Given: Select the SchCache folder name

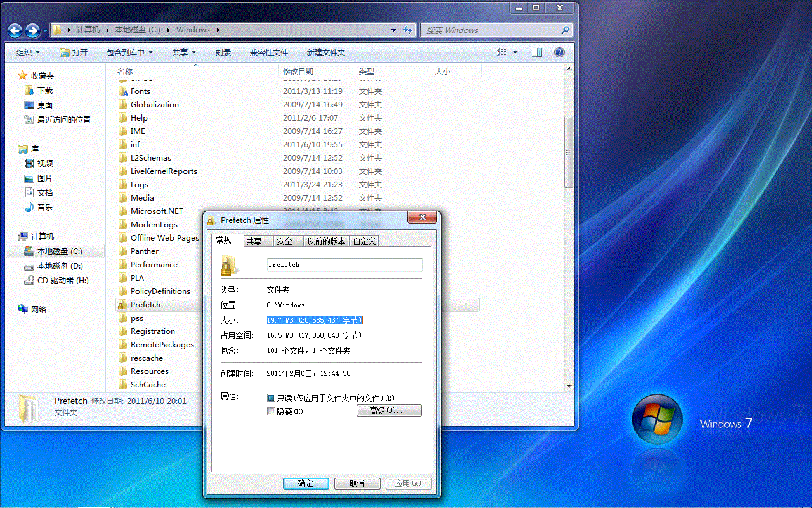Looking at the screenshot, I should pos(148,385).
